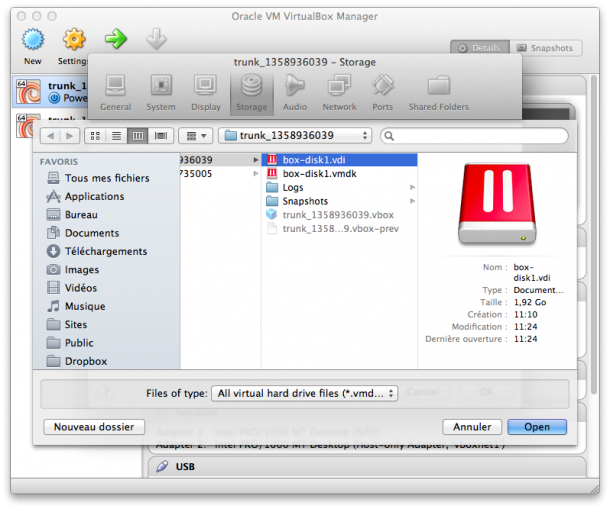Open the arrange-by dropdown in file dialog
610x509 pixels.
pyautogui.click(x=196, y=136)
